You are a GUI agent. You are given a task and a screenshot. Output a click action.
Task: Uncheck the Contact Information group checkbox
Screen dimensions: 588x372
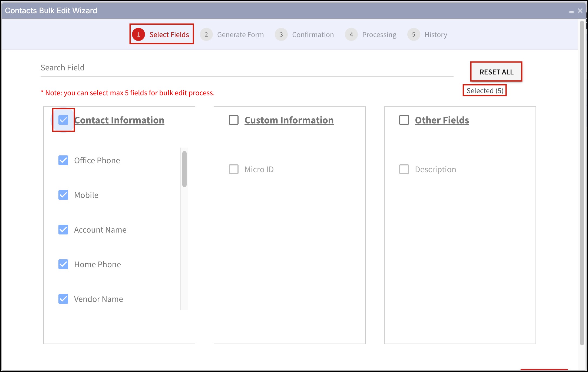pos(63,120)
